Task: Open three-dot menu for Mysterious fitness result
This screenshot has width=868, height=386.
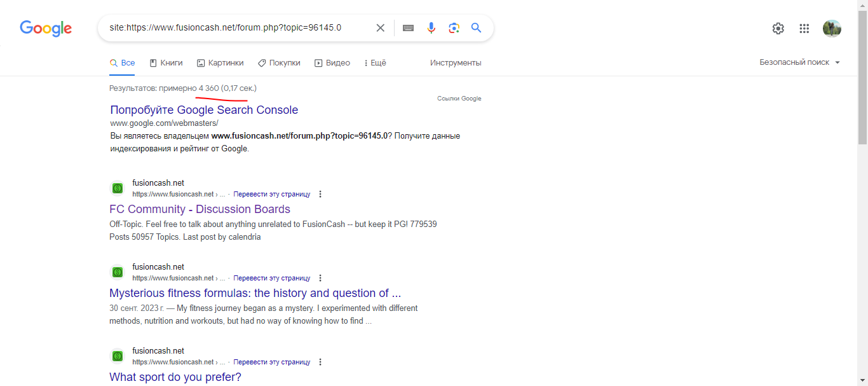Action: tap(320, 278)
